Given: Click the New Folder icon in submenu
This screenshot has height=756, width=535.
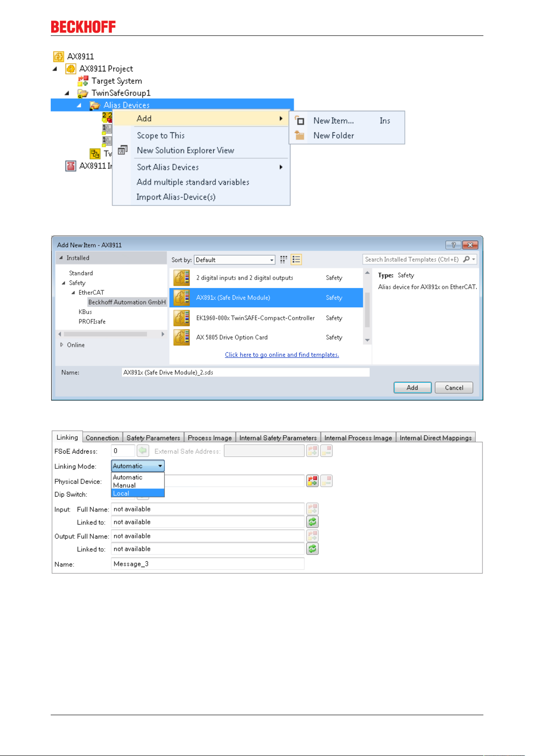Looking at the screenshot, I should [300, 135].
